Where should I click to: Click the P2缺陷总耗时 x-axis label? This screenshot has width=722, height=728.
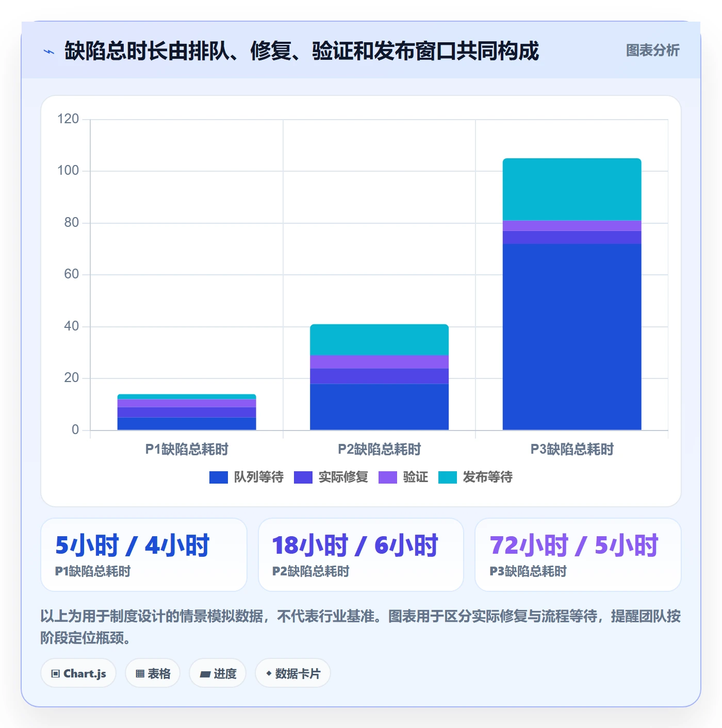pyautogui.click(x=379, y=449)
